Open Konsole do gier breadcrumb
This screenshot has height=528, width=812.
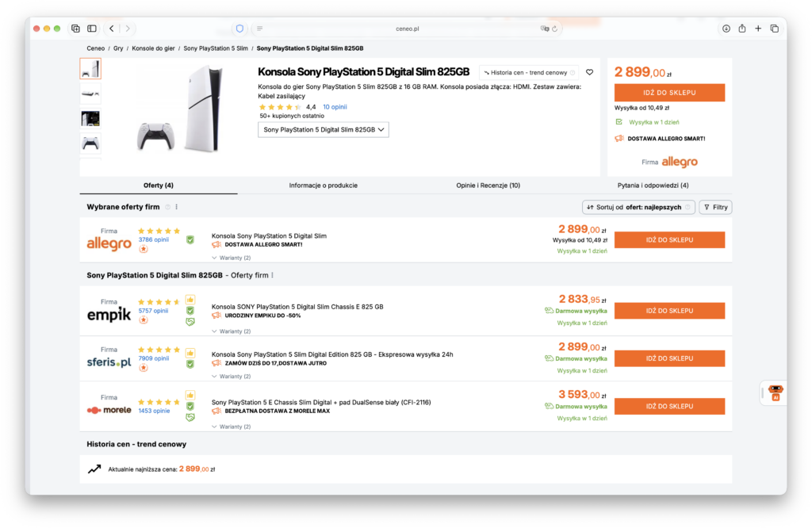click(153, 48)
